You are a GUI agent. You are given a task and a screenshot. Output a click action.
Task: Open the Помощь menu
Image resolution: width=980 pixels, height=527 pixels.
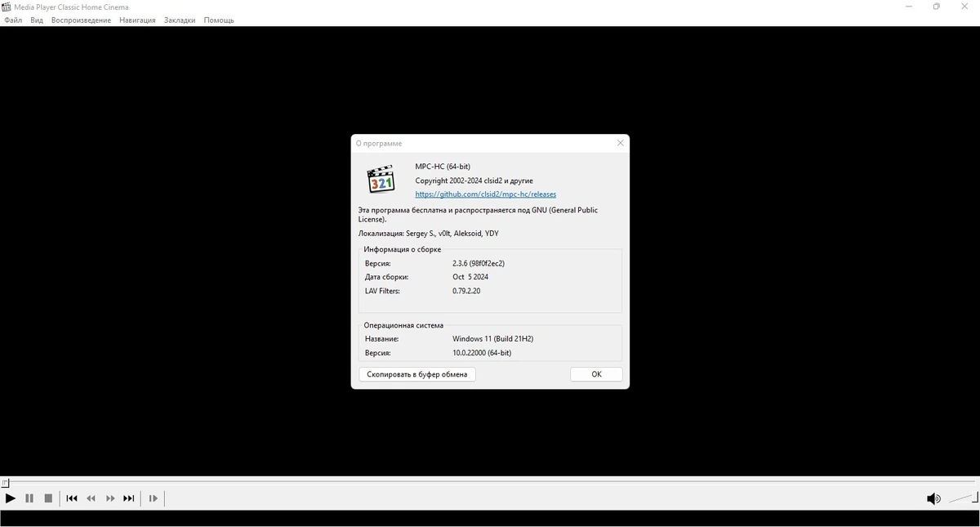click(x=219, y=20)
